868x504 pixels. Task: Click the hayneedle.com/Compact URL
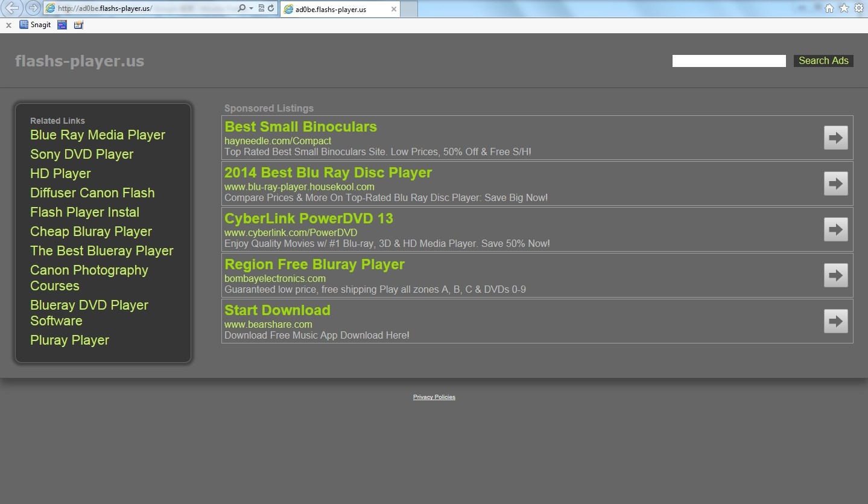pos(277,141)
